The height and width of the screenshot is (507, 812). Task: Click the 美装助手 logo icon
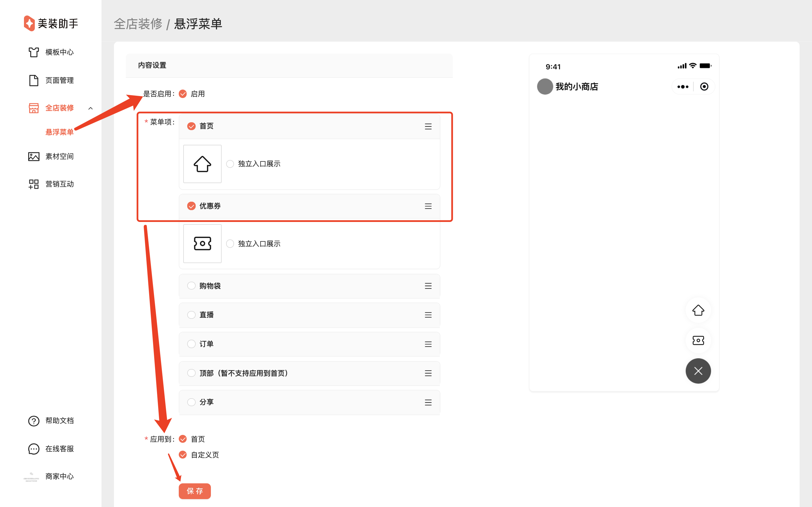point(29,23)
